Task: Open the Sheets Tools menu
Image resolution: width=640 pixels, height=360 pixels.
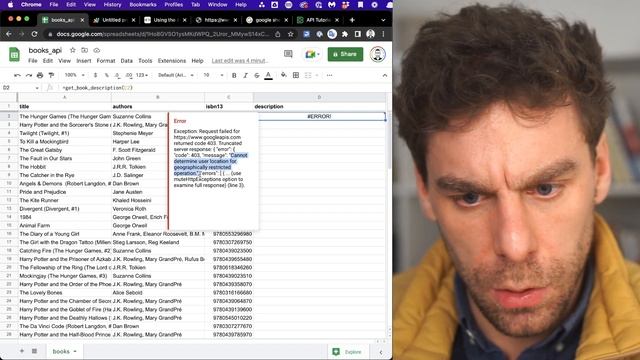Action: (145, 60)
